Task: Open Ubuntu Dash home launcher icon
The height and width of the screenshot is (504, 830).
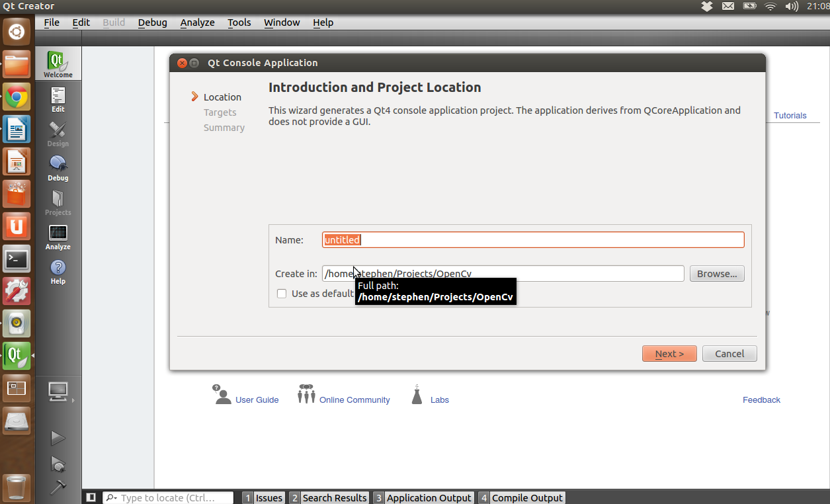Action: coord(17,31)
